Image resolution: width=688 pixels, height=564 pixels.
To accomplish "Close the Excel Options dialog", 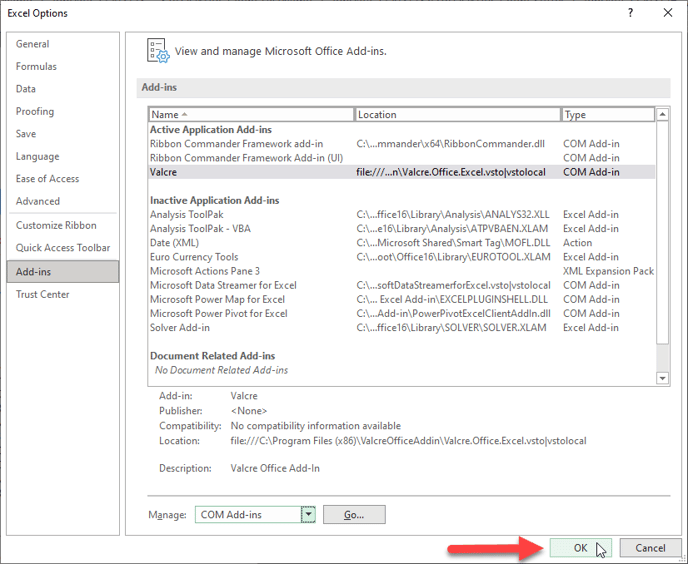I will click(666, 13).
